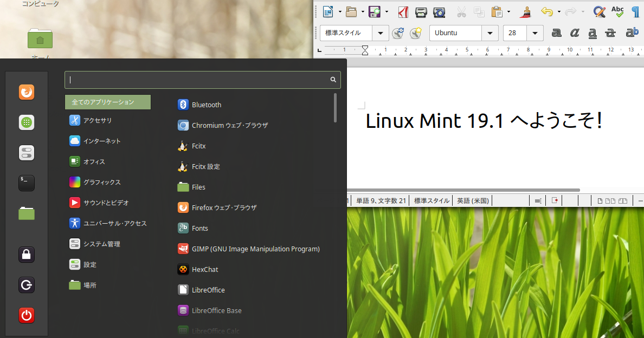Viewport: 644px width, 338px height.
Task: Click the application search field
Action: click(203, 80)
